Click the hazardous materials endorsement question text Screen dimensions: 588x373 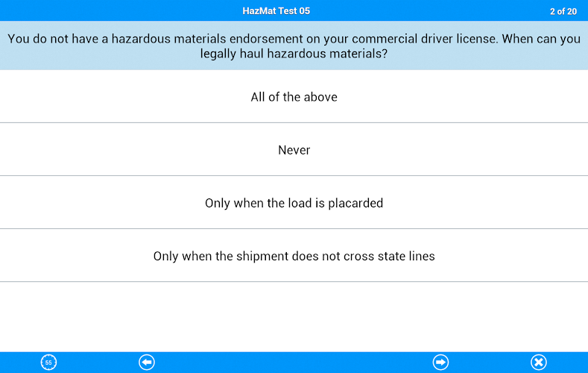coord(294,46)
